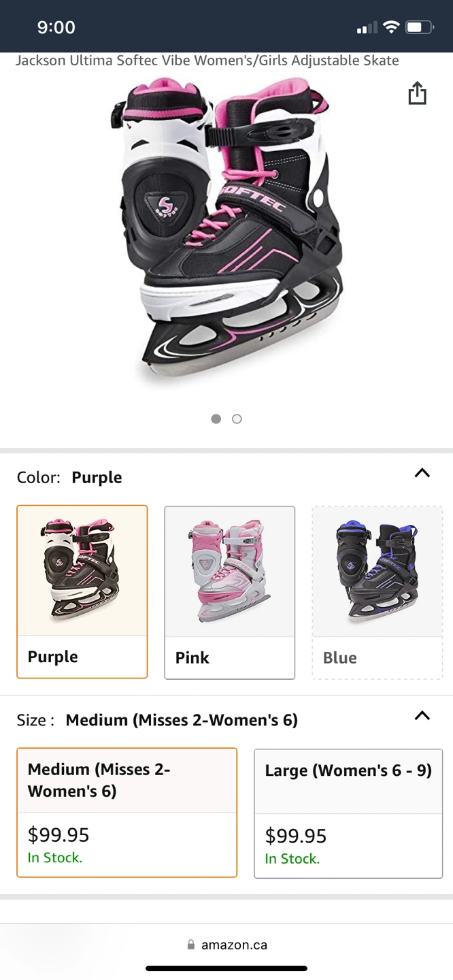Tap the share icon beside product image
This screenshot has width=453, height=980.
tap(417, 93)
